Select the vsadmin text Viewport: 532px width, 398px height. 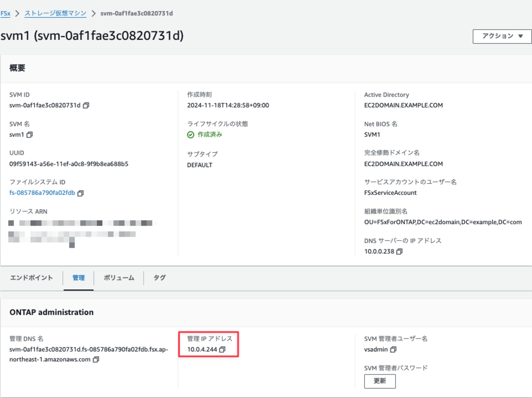pos(376,349)
